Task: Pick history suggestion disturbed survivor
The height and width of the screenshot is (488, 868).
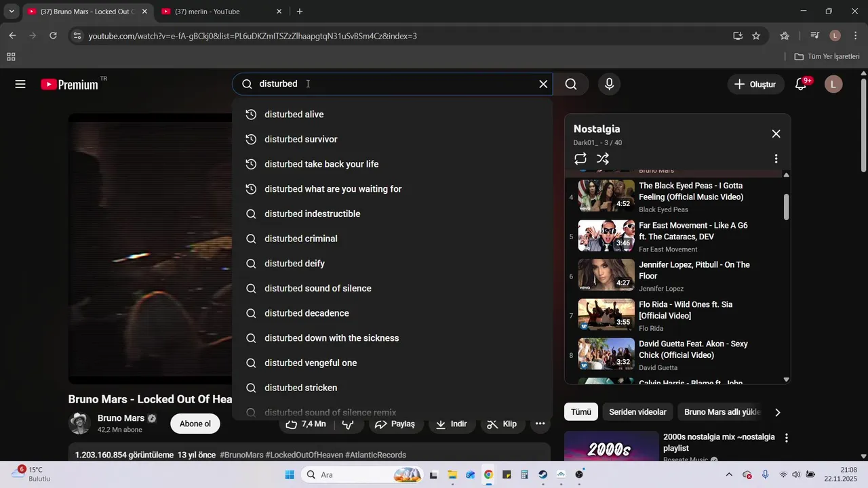Action: 392,139
